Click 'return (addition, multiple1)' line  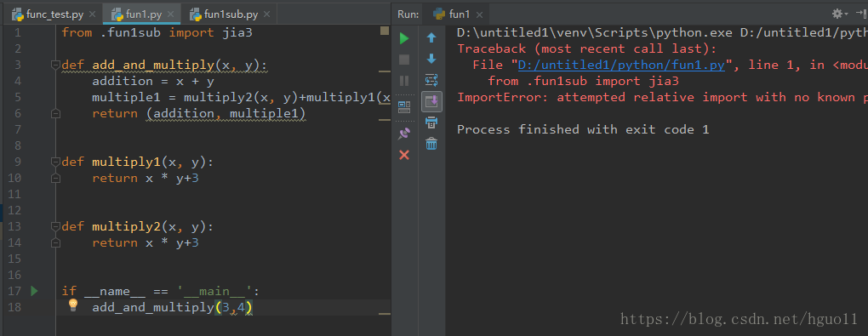[x=199, y=113]
